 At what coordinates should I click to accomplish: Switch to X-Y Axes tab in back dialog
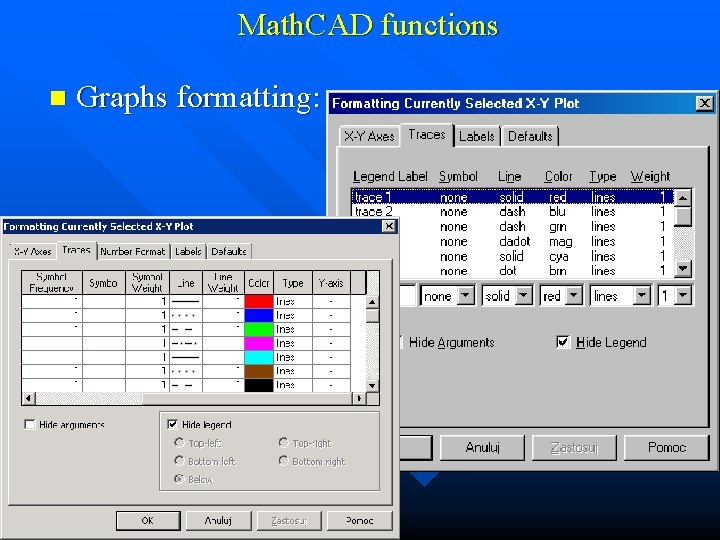pos(369,136)
